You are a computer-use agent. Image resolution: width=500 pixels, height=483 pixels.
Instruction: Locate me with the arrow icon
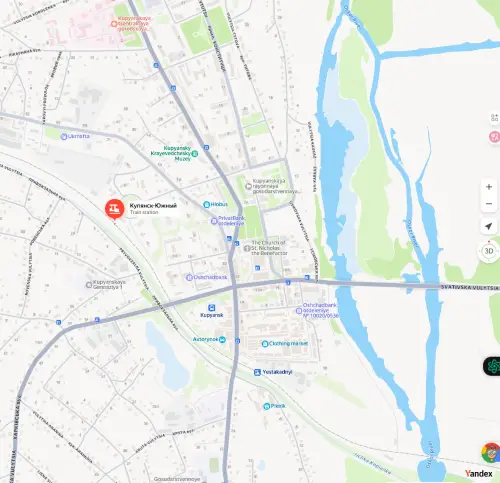489,226
